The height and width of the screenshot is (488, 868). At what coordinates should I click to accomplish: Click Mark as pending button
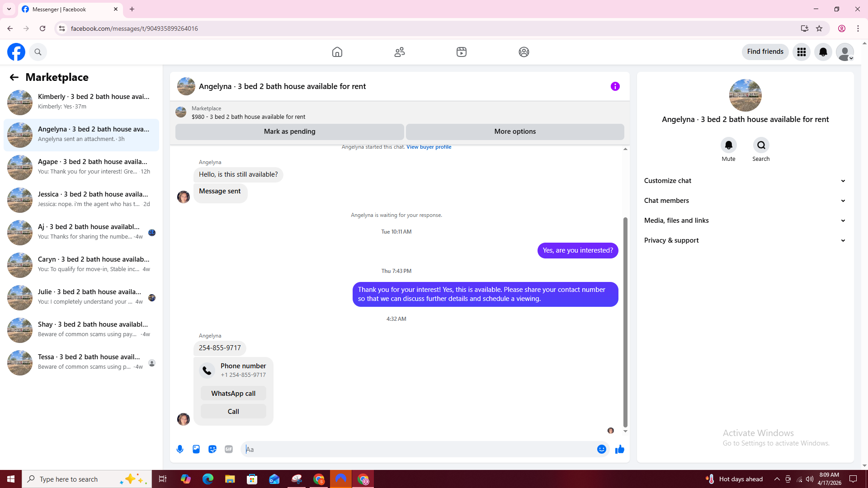pos(289,131)
